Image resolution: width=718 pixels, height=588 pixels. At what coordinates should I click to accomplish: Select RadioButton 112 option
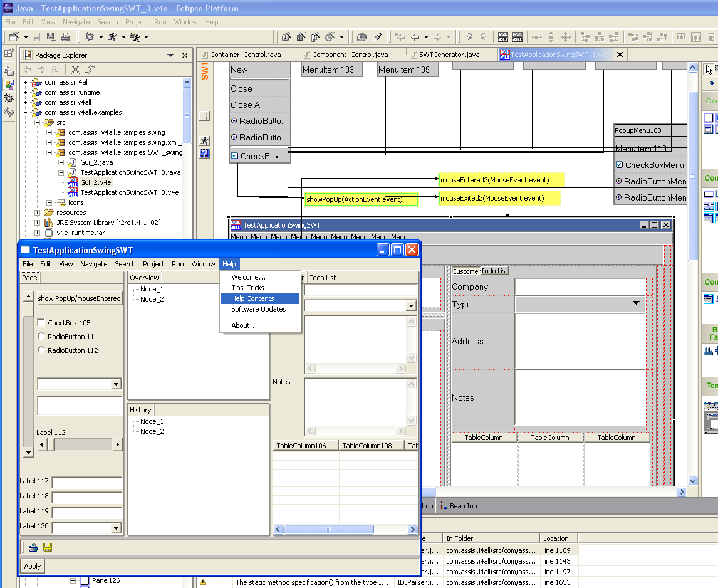click(x=41, y=350)
